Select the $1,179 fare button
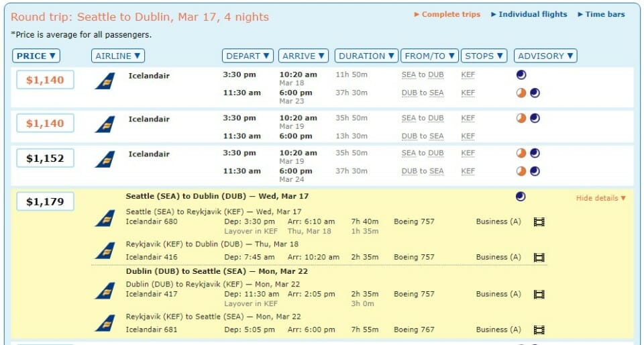The height and width of the screenshot is (345, 644). [45, 201]
